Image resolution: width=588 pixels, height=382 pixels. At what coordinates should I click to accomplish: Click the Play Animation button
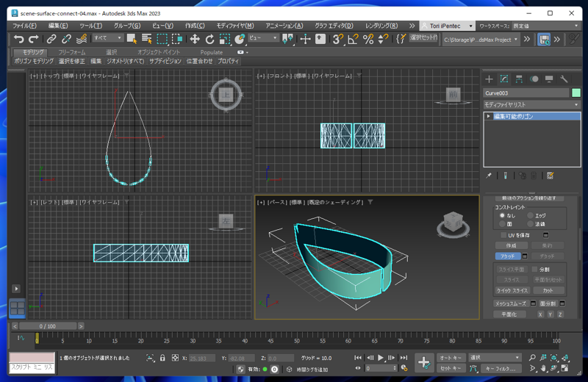point(381,358)
